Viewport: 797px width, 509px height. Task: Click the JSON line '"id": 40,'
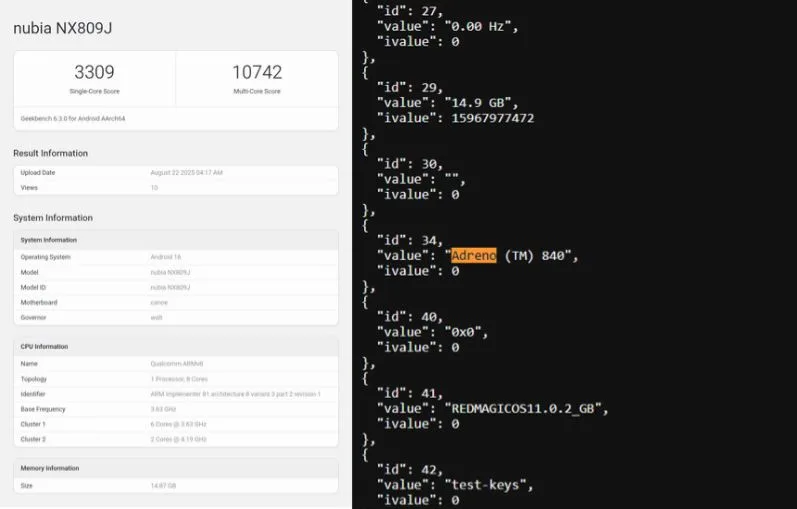pos(410,317)
